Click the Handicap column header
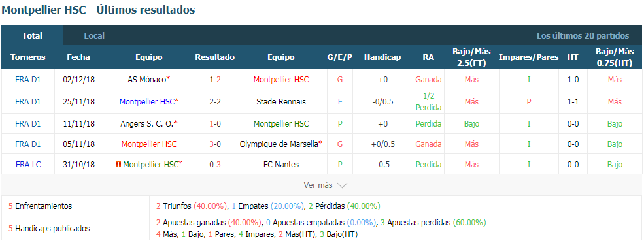Screen dimensions: 644x241 tap(382, 57)
